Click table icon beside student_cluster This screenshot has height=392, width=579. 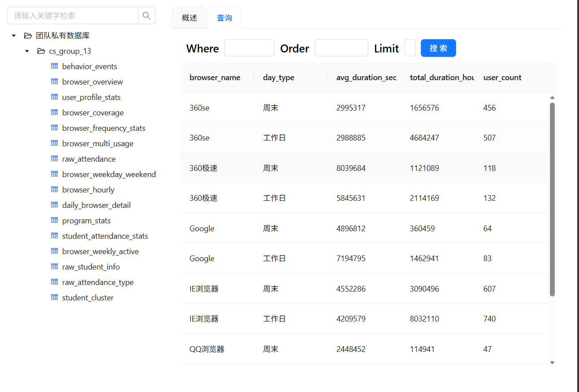pyautogui.click(x=55, y=297)
